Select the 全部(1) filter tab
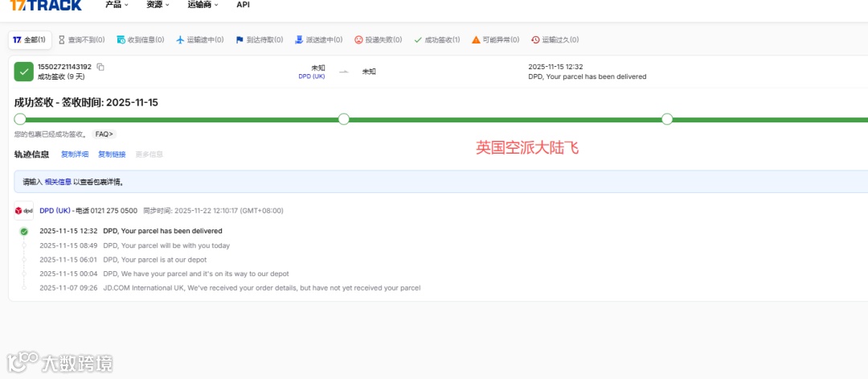This screenshot has width=868, height=379. click(30, 40)
